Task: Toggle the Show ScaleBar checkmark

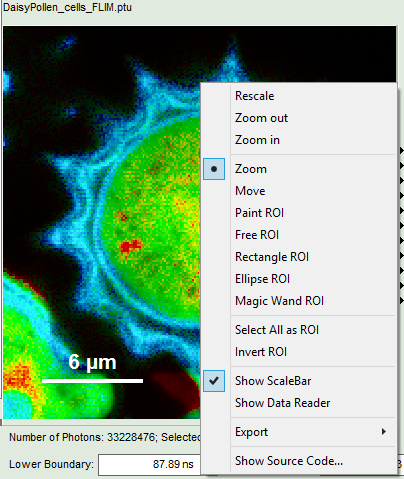Action: 214,381
